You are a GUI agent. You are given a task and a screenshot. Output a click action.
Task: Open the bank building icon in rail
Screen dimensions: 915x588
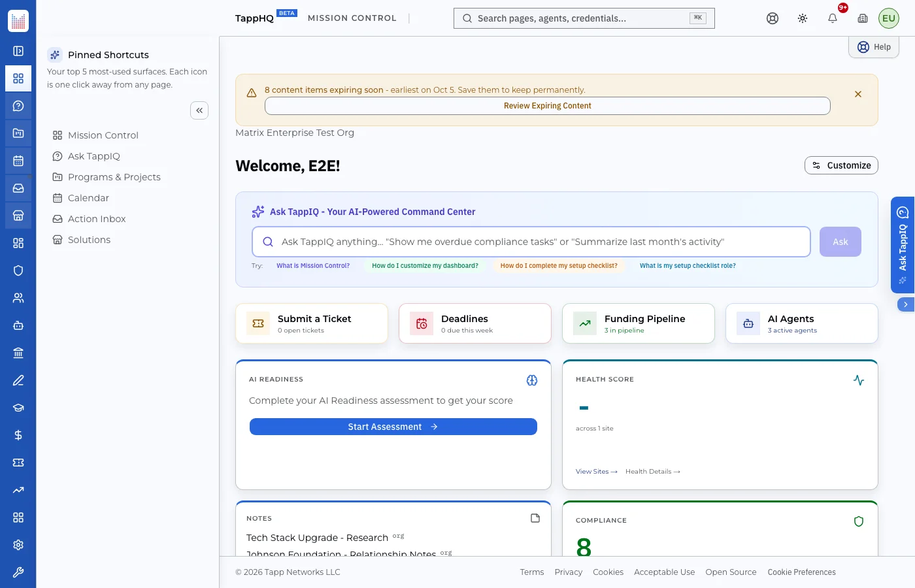18,353
